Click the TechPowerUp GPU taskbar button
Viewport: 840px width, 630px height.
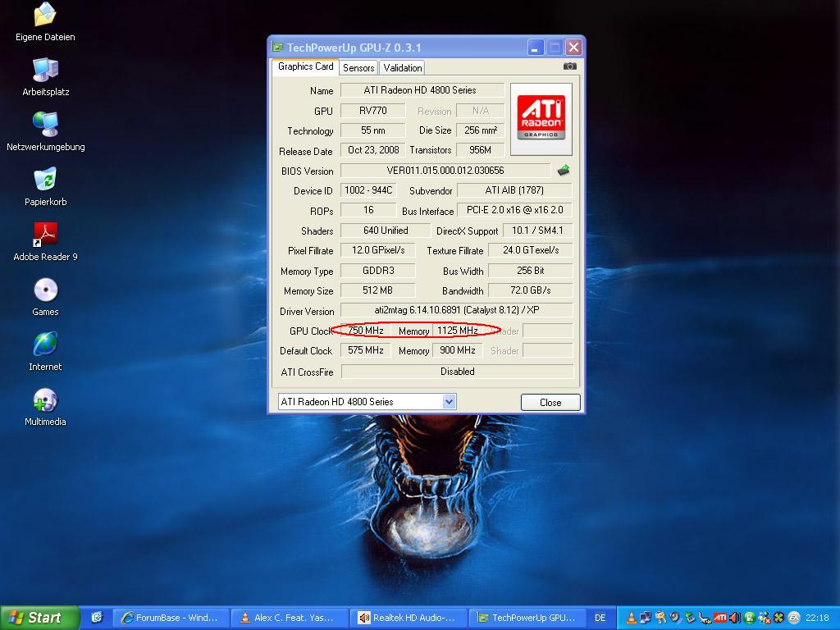(527, 618)
